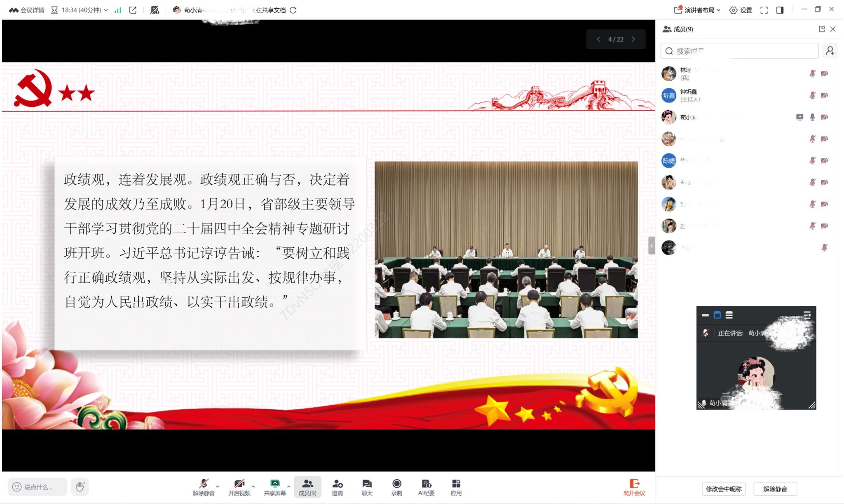This screenshot has height=504, width=844.
Task: Enter fullscreen mode from top bar
Action: click(x=764, y=10)
